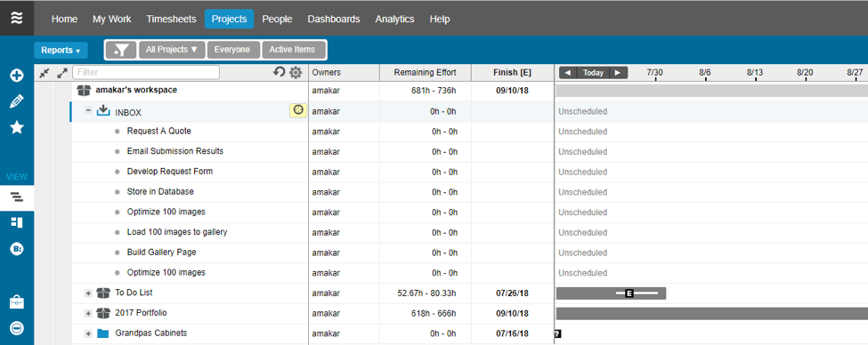Sort by Finish [E] column header
This screenshot has height=345, width=868.
click(x=512, y=72)
